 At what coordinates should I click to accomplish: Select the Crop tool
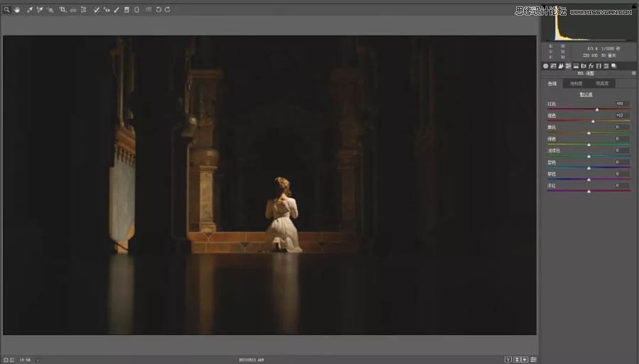tap(62, 9)
